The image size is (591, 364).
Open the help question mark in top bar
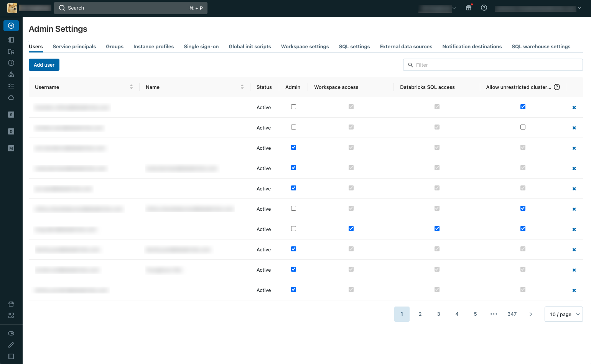(x=484, y=8)
